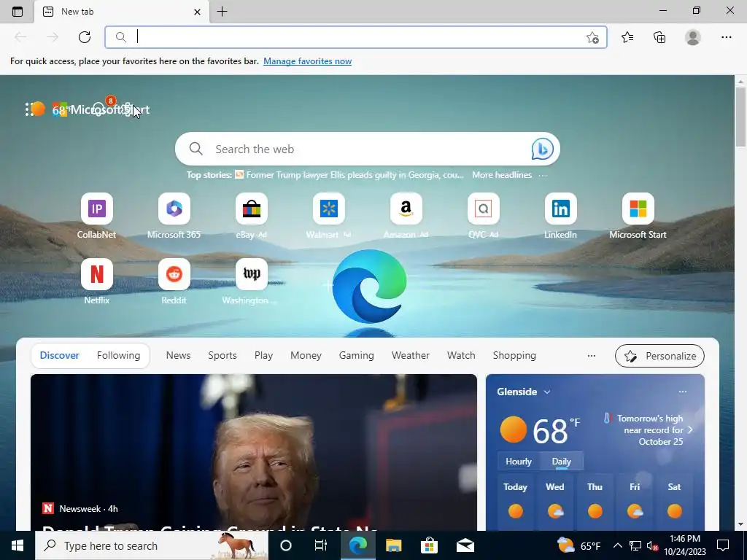
Task: Open Cortana circle on taskbar
Action: coord(286,545)
